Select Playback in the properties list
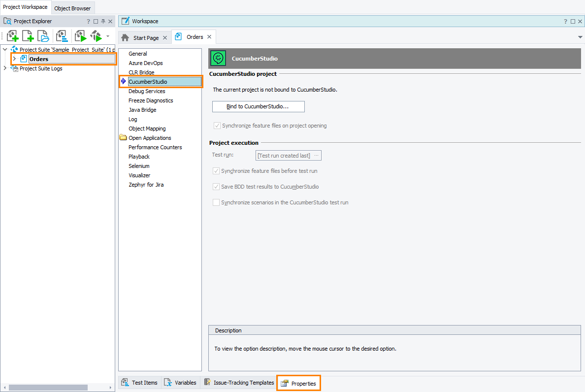Screen dimensions: 585x392 click(x=139, y=157)
